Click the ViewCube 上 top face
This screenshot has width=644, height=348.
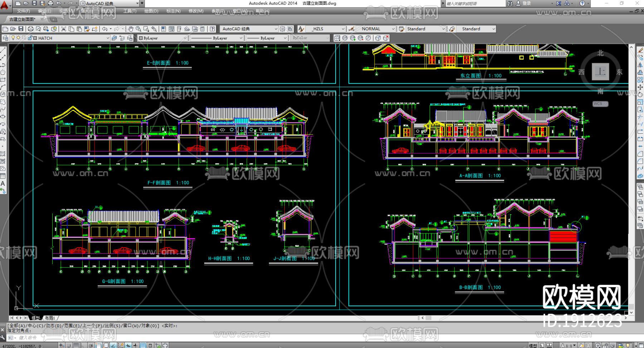coord(600,72)
